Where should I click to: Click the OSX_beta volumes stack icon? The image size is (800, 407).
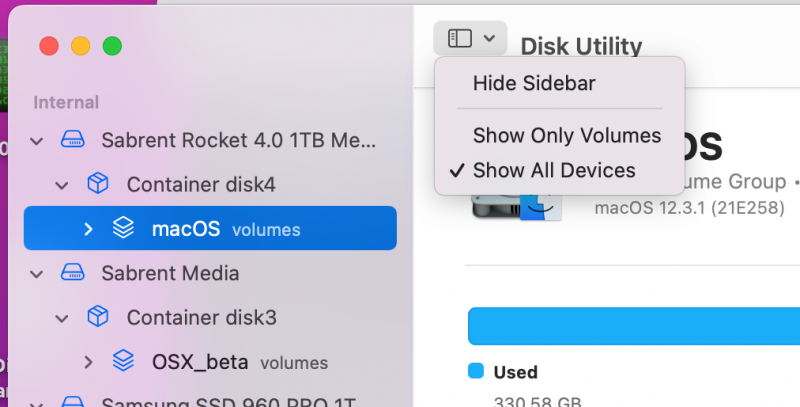123,361
